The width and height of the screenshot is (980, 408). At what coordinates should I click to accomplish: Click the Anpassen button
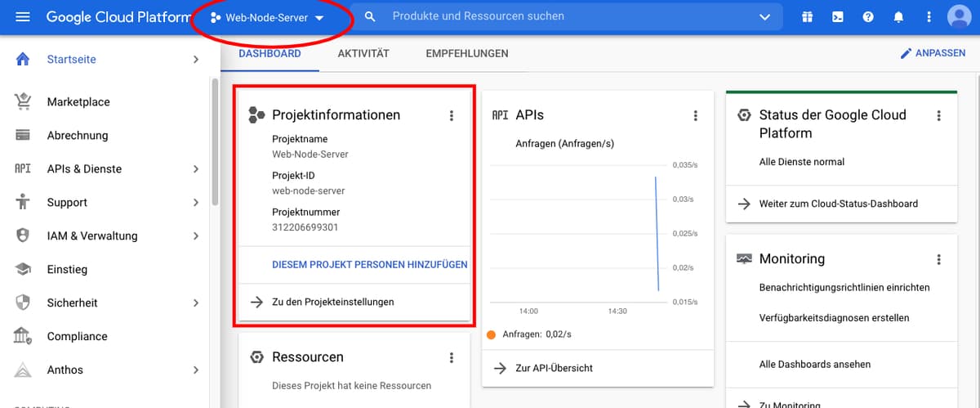[x=933, y=53]
